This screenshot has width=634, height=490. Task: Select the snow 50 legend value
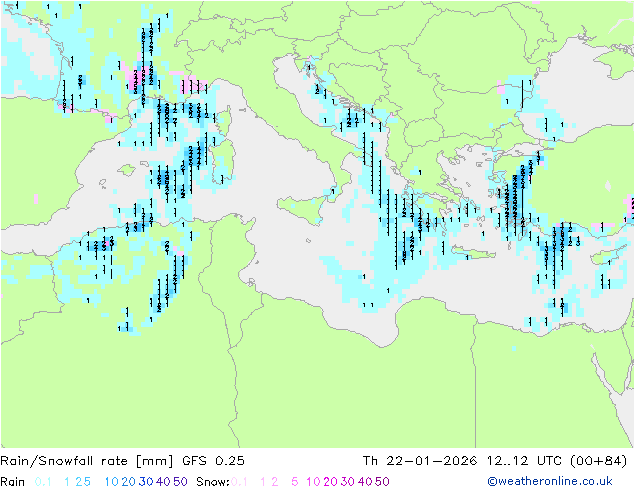(x=382, y=482)
